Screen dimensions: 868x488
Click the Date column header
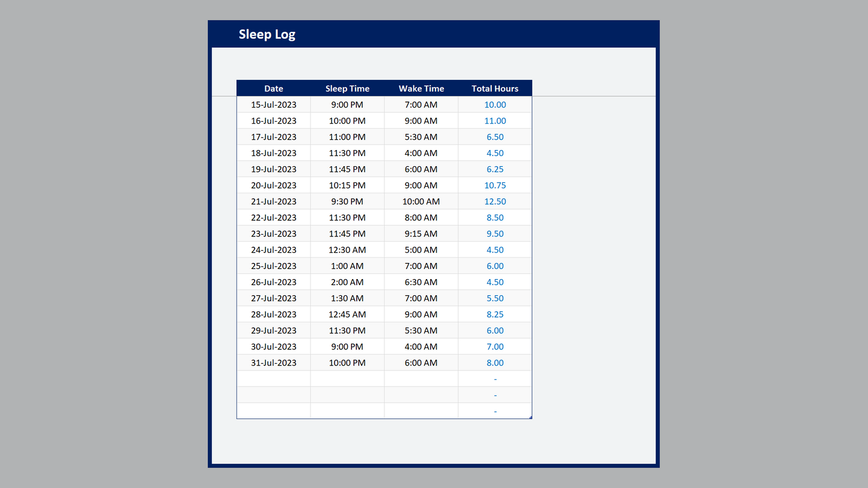point(273,88)
